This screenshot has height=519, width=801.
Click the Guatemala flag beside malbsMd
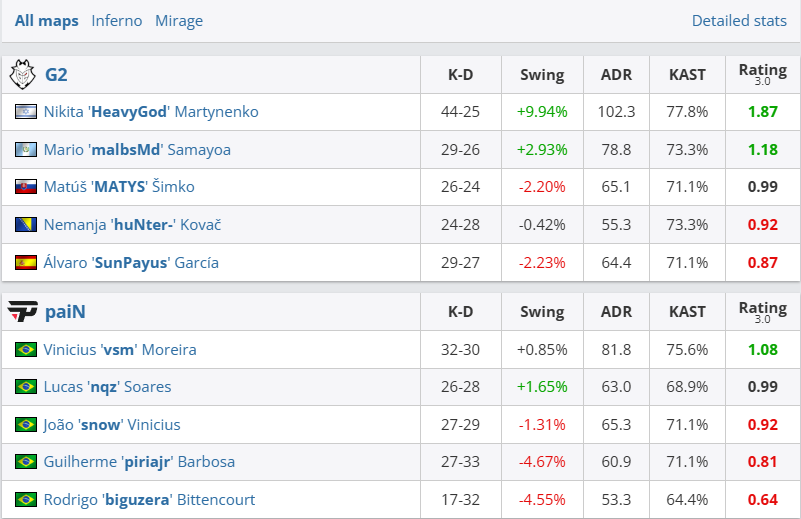click(x=26, y=150)
